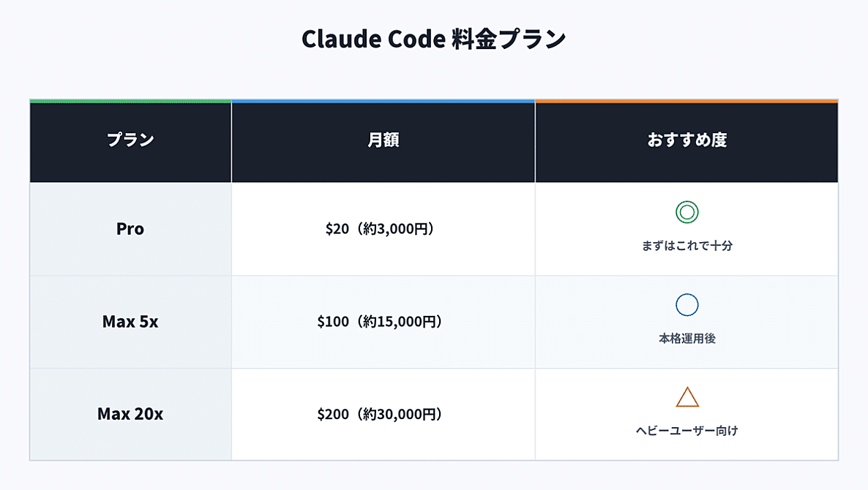Viewport: 868px width, 490px height.
Task: Select the 'おすすめ度' column header
Action: pyautogui.click(x=686, y=140)
